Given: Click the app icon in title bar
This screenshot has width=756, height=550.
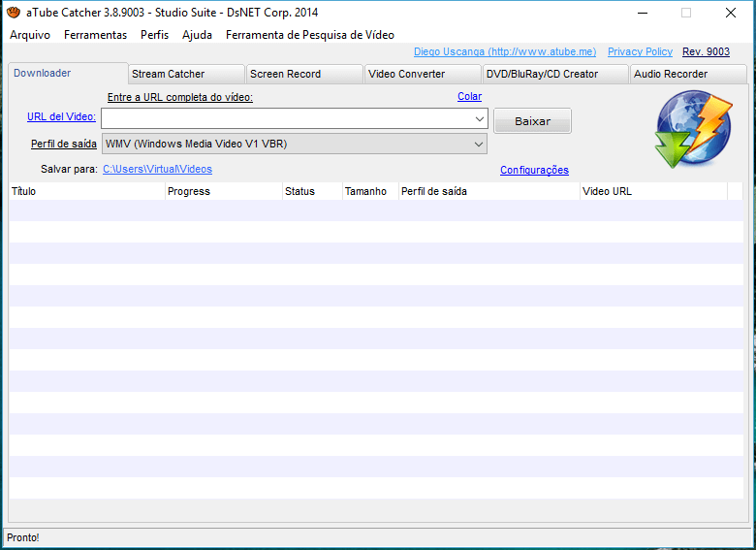Looking at the screenshot, I should 14,13.
